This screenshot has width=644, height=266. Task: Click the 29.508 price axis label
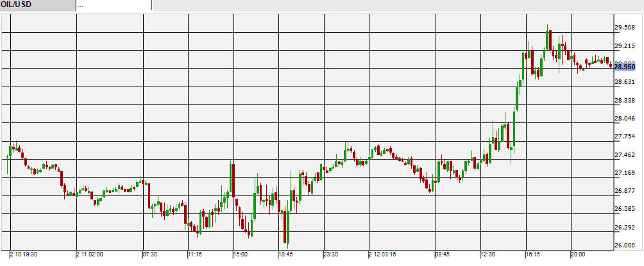click(x=624, y=28)
